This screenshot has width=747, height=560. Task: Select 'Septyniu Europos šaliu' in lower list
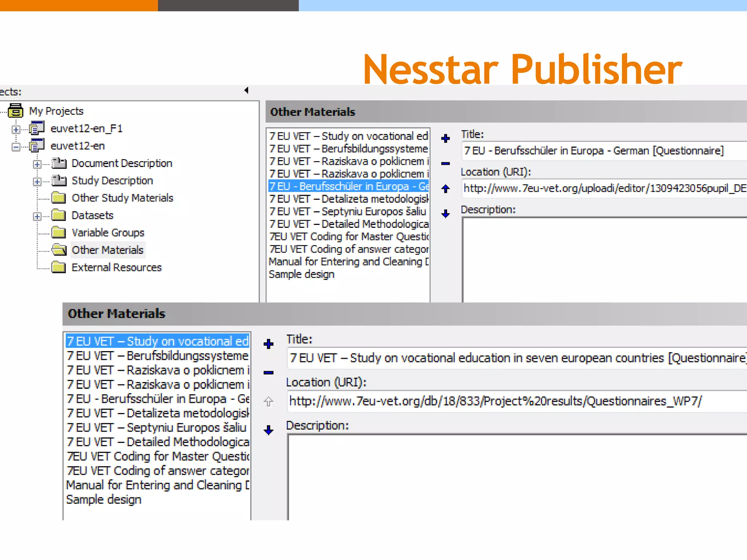(x=158, y=427)
